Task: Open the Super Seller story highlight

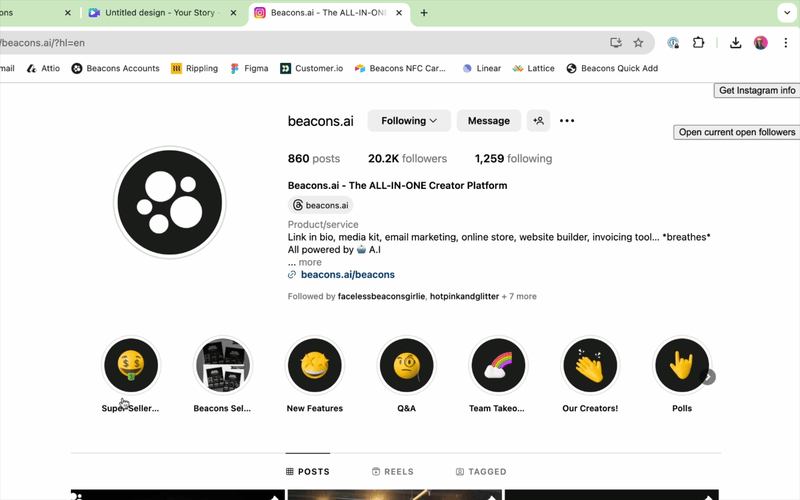Action: pos(131,365)
